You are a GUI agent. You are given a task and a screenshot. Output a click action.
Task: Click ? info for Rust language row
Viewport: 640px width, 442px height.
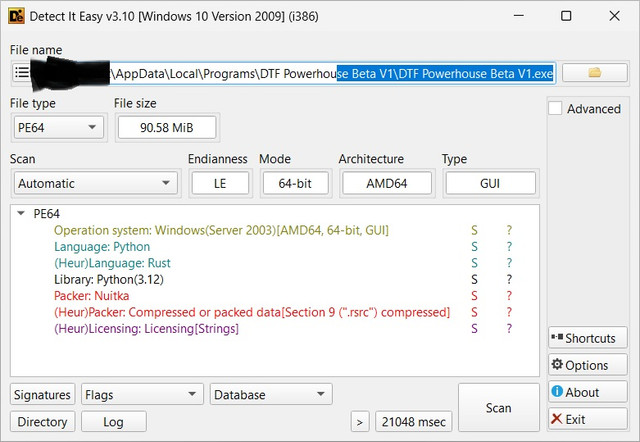(x=509, y=263)
